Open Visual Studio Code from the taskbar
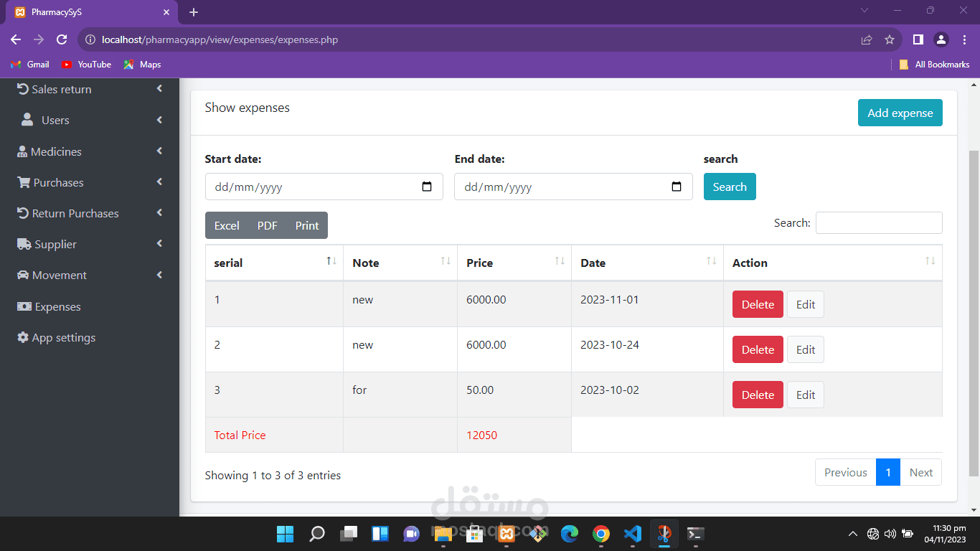Image resolution: width=980 pixels, height=551 pixels. 632,534
